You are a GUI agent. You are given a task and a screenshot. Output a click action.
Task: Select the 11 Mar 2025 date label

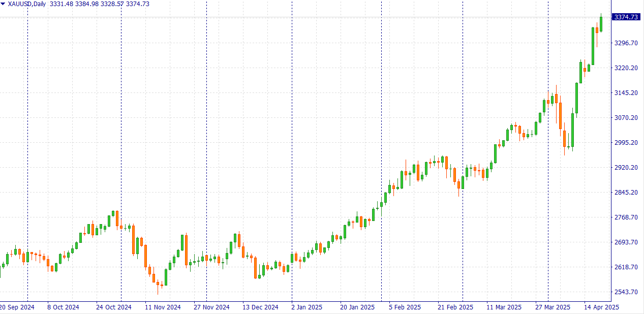[x=504, y=307]
